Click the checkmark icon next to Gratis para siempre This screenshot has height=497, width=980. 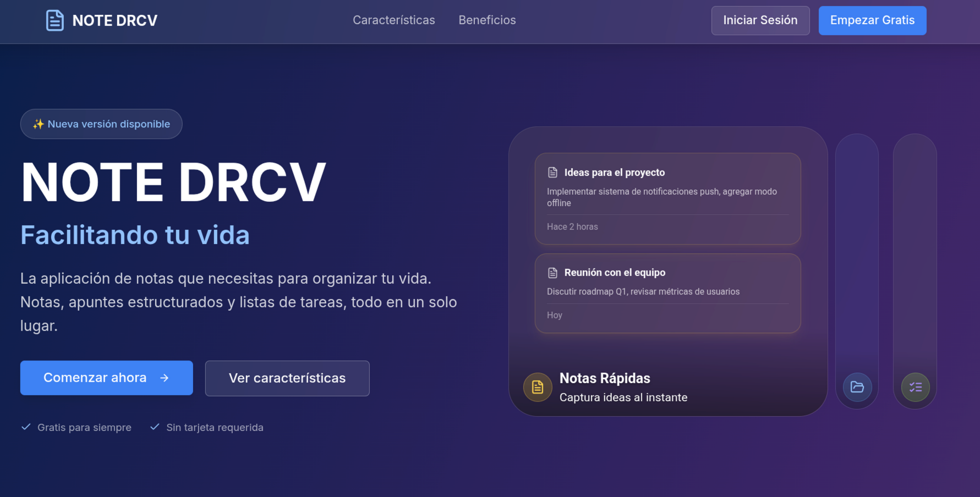coord(26,427)
